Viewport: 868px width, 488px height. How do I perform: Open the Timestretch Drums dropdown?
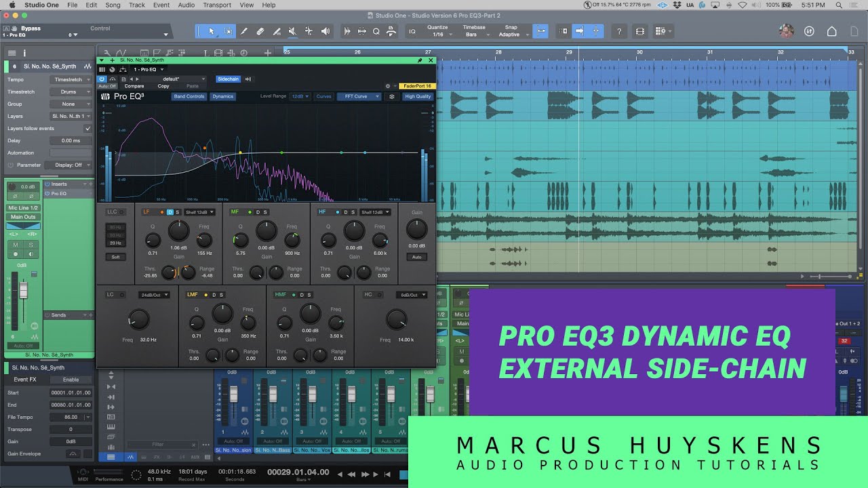pyautogui.click(x=71, y=91)
